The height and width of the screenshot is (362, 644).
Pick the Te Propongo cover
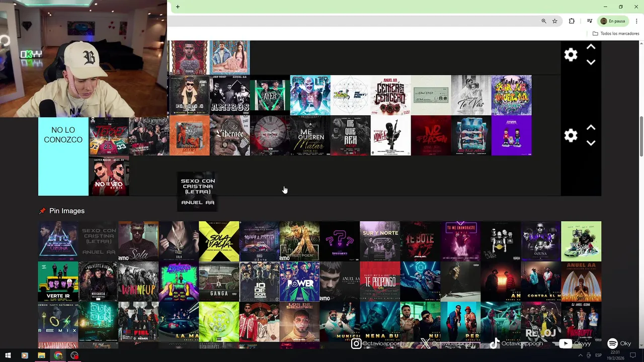[x=380, y=282]
